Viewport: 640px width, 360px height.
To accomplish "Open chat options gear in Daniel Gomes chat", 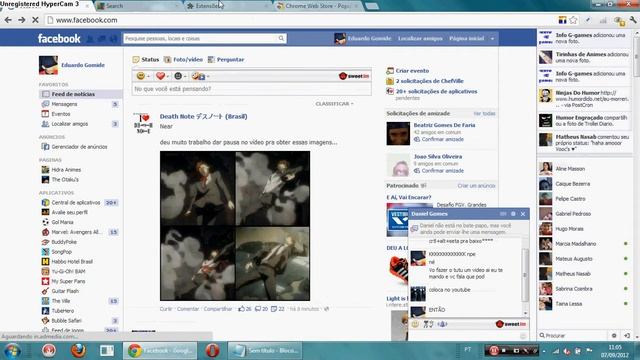I will click(513, 214).
